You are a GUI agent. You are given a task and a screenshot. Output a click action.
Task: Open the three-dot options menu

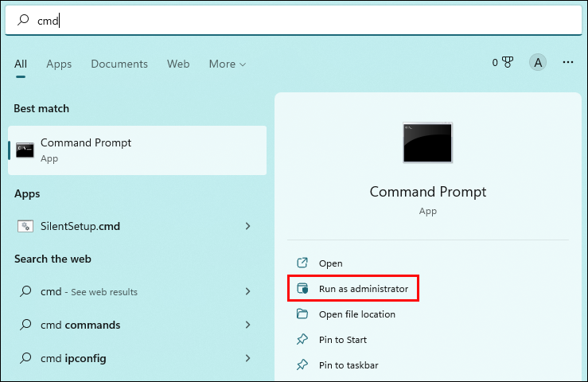coord(568,63)
